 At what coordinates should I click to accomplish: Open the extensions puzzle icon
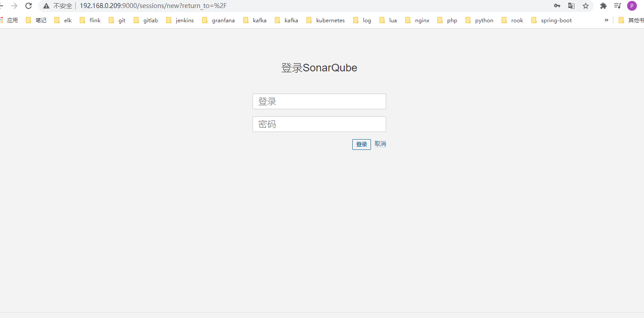click(603, 6)
